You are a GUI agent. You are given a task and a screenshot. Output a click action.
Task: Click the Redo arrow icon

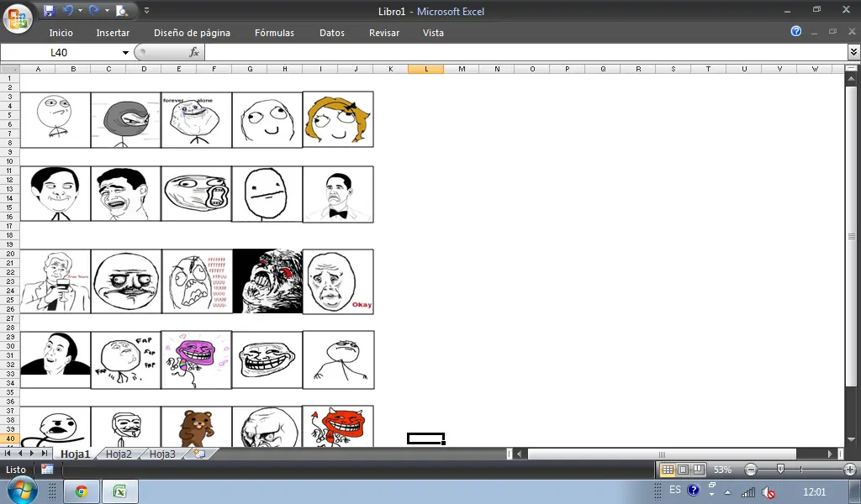(x=94, y=10)
